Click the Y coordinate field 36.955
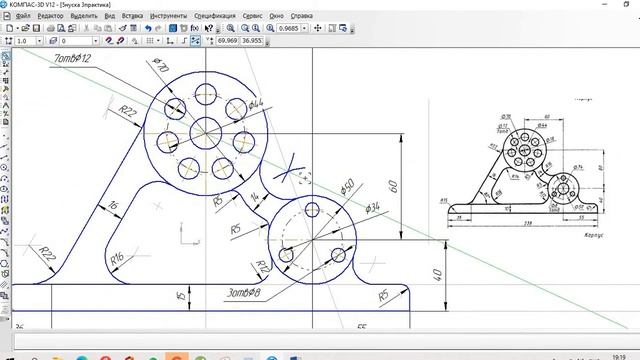The image size is (640, 360). click(x=252, y=41)
